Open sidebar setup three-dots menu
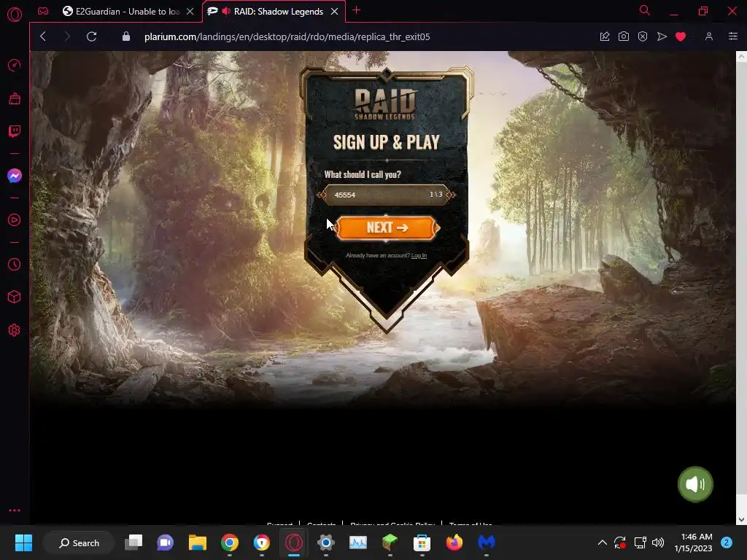Image resolution: width=747 pixels, height=560 pixels. [15, 510]
